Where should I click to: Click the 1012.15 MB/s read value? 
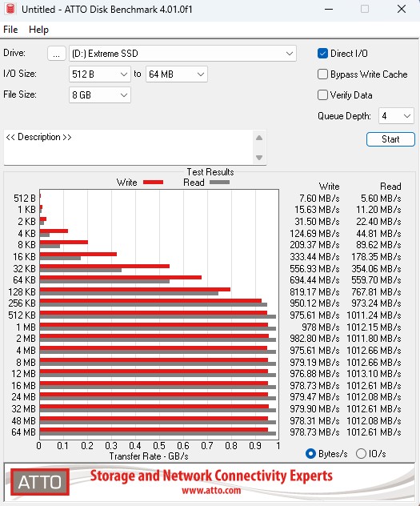click(x=374, y=327)
